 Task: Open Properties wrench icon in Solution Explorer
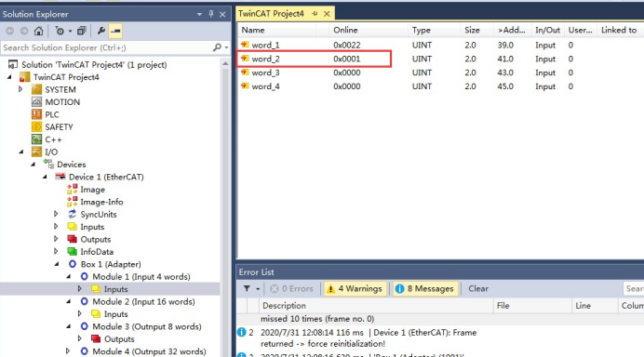pos(101,31)
